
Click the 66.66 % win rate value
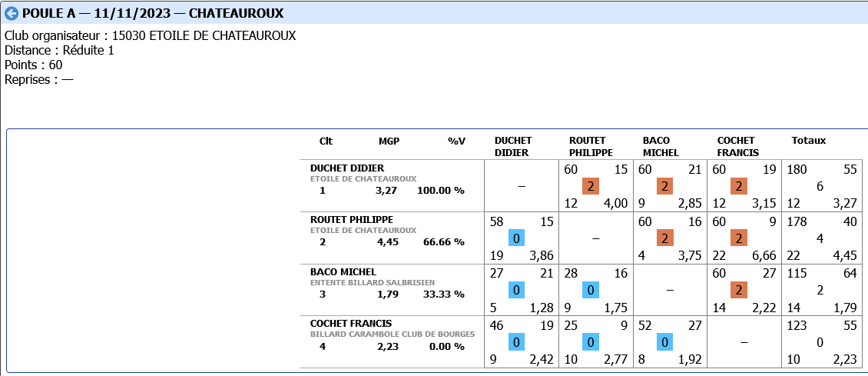click(443, 242)
